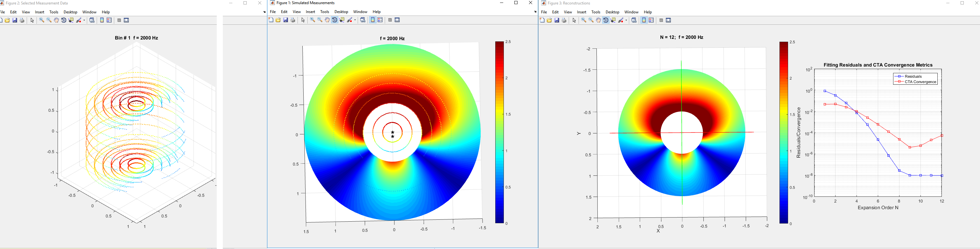
Task: Activate Zoom Out tool in Figure 1
Action: 320,20
